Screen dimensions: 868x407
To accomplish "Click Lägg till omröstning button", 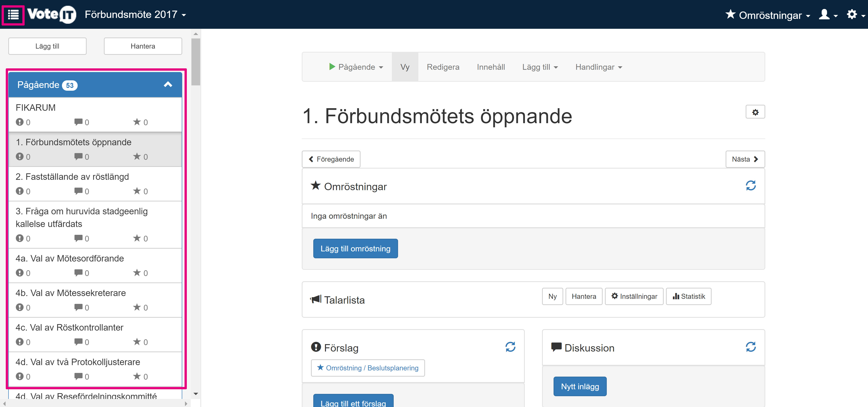I will [355, 248].
